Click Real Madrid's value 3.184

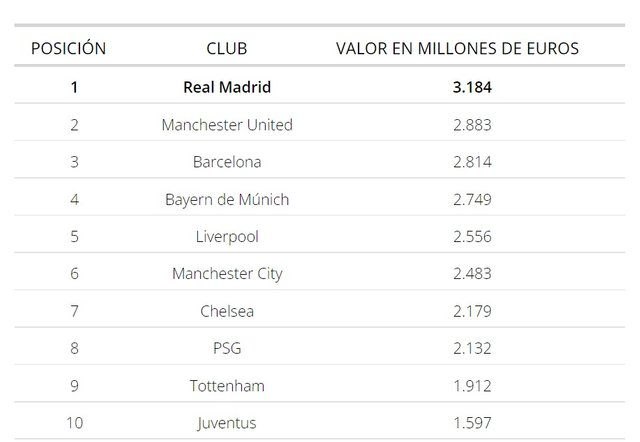(472, 87)
